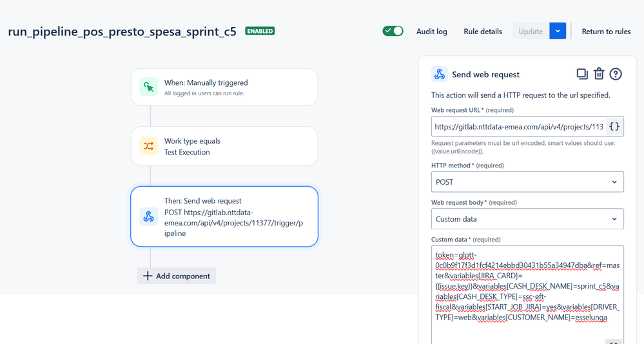The width and height of the screenshot is (644, 344).
Task: Select the Work type equals condition card
Action: [224, 146]
